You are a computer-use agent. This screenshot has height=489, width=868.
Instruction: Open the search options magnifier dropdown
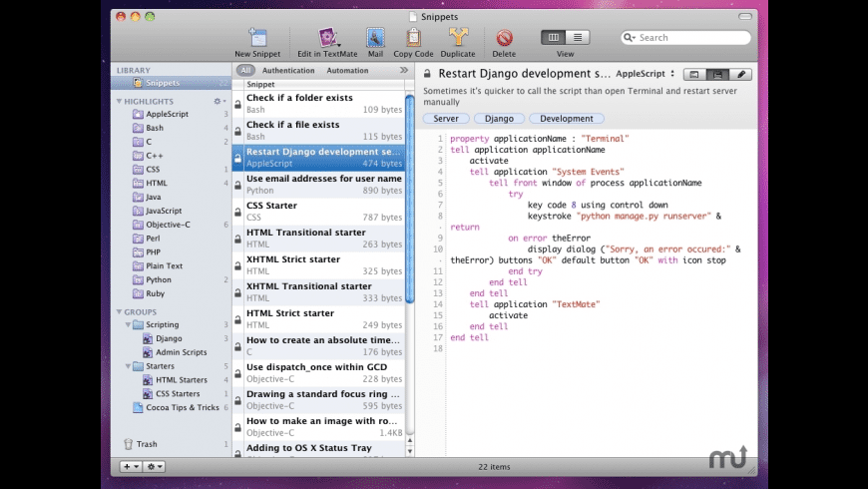coord(629,38)
